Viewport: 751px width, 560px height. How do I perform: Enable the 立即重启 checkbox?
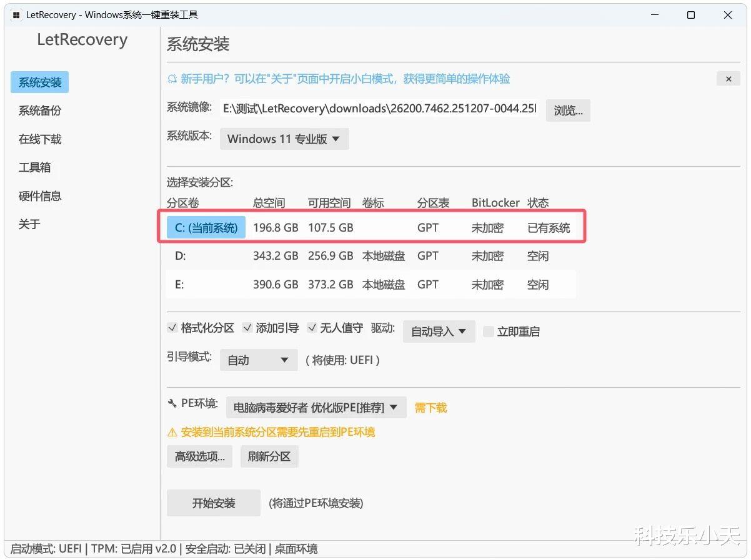click(x=489, y=332)
